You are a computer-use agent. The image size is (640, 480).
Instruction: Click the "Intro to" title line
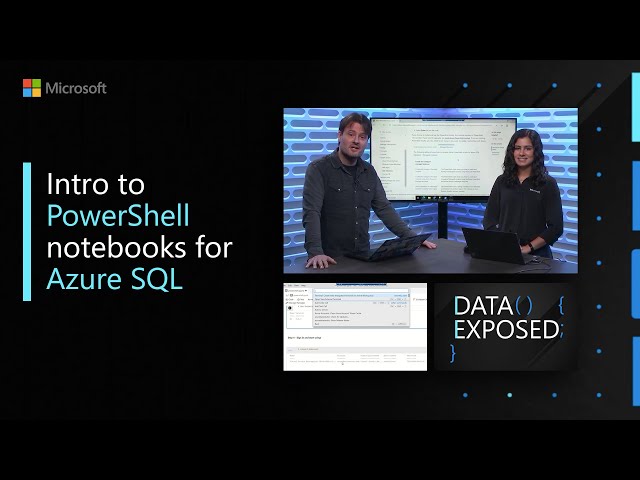96,184
